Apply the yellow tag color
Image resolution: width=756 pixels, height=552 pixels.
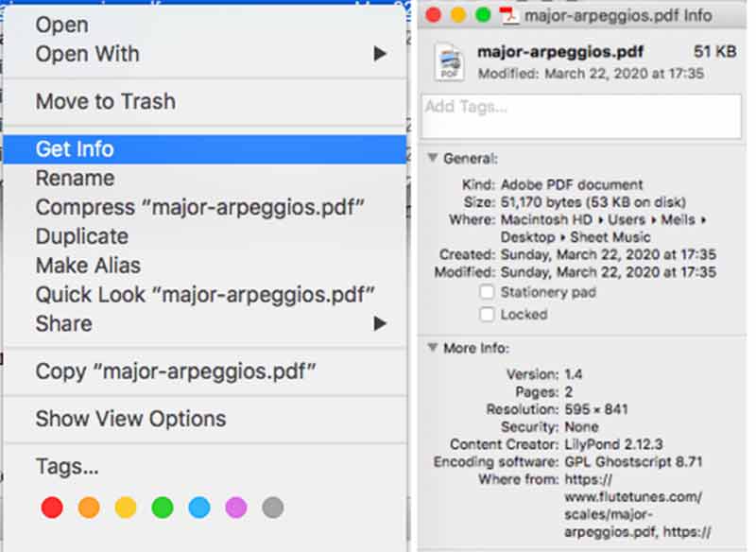point(126,508)
